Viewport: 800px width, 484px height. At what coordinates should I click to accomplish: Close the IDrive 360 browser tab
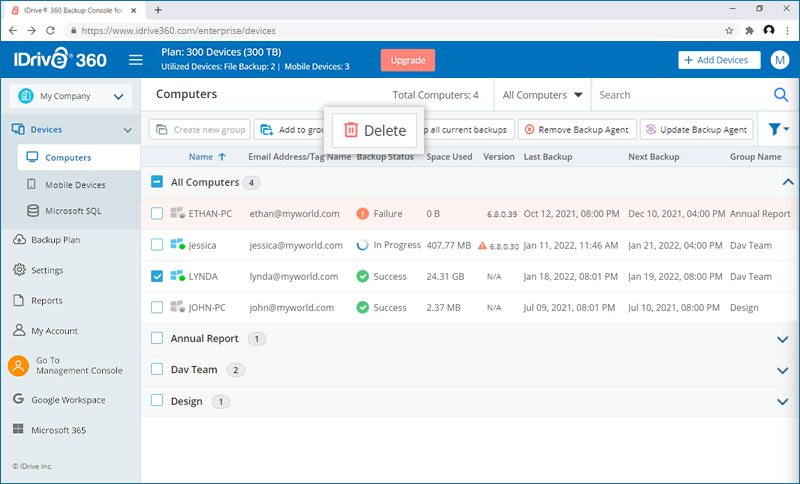pyautogui.click(x=134, y=10)
